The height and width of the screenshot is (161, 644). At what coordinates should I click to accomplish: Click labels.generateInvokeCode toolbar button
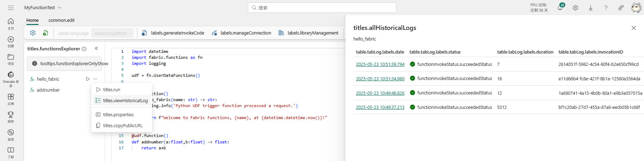(x=173, y=33)
